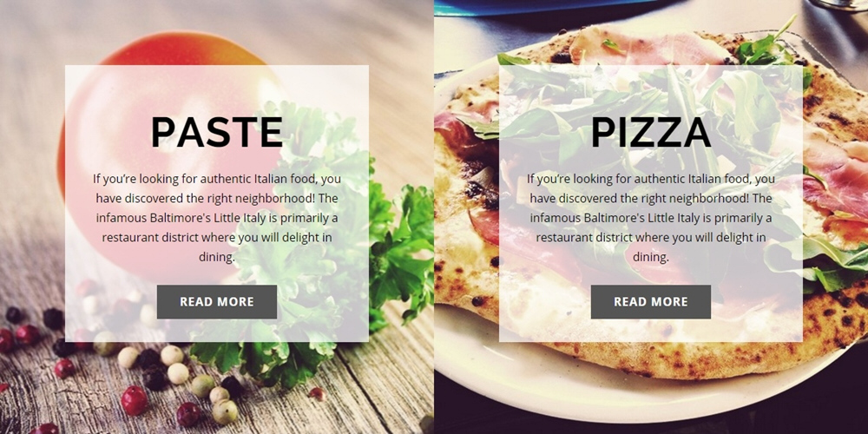Select the PIZZA heading
This screenshot has height=434, width=868.
[x=650, y=133]
